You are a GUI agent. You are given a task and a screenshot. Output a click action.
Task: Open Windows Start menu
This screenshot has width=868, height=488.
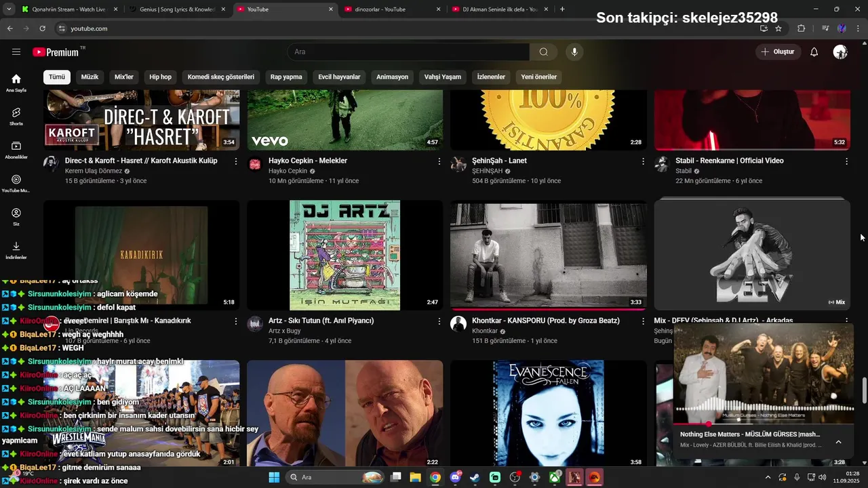click(x=274, y=477)
